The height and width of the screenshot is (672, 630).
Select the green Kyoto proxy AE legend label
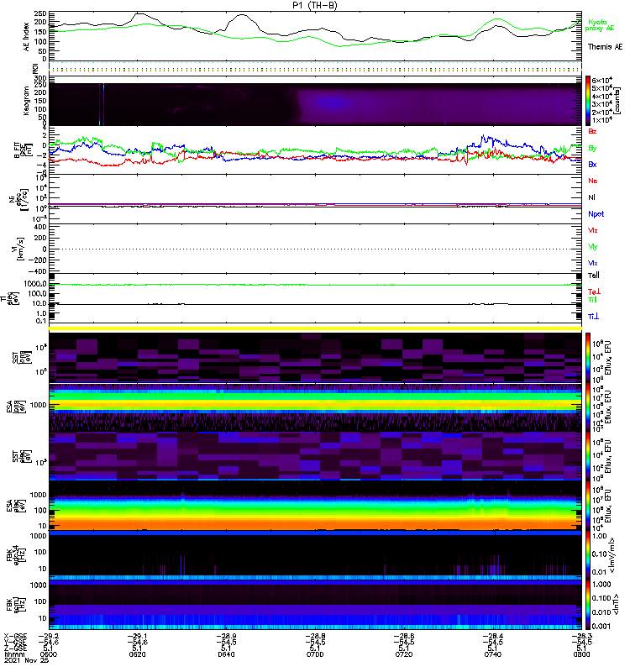[x=600, y=25]
